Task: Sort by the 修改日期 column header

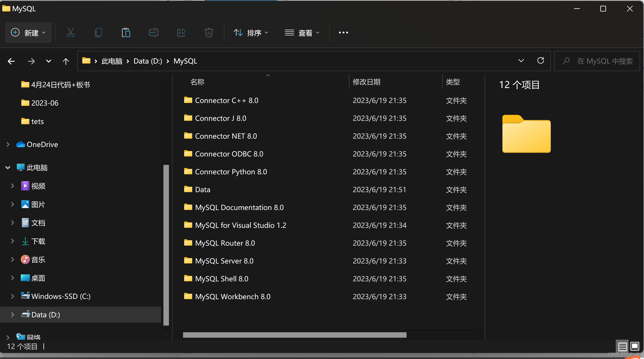Action: pyautogui.click(x=367, y=82)
